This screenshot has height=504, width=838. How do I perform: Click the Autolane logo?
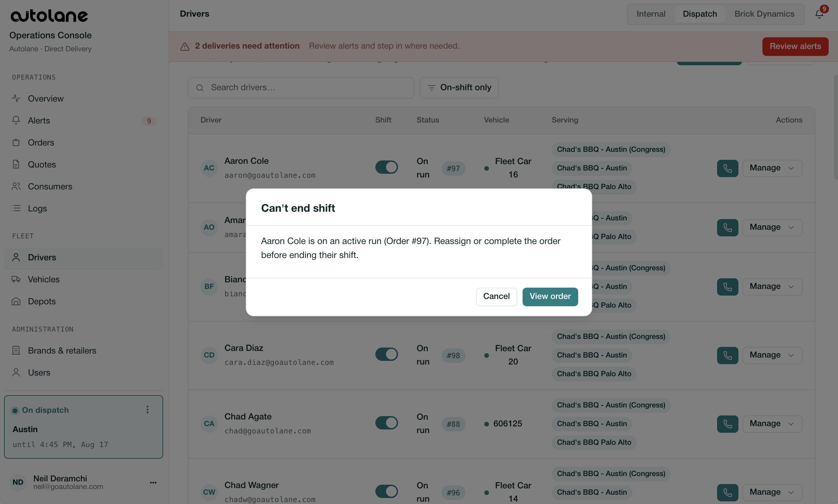[x=49, y=16]
